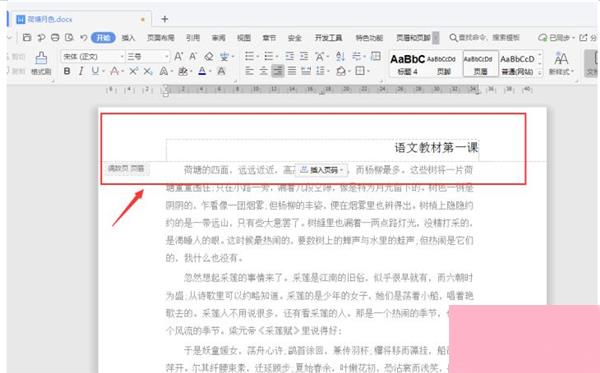Open the 审阅 tab
Viewport: 600px width, 373px height.
(218, 37)
